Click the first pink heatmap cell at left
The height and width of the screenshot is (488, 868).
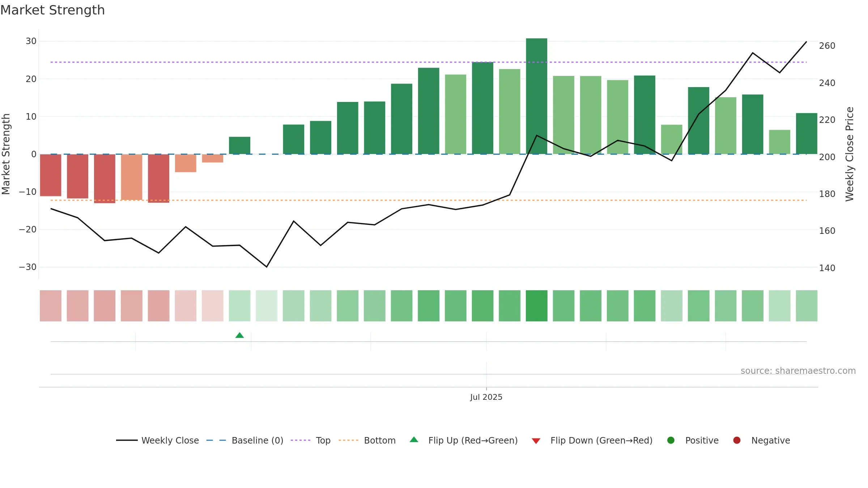[51, 306]
